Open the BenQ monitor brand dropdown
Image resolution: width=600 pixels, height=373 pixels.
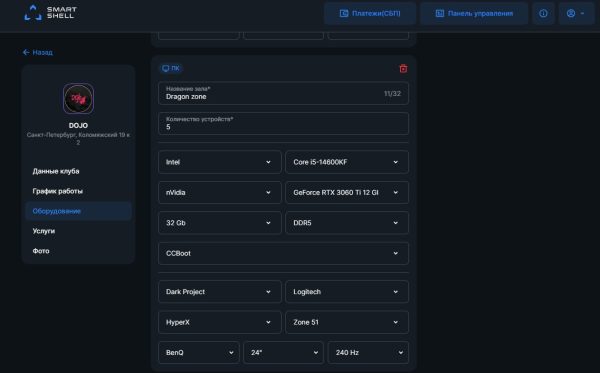199,352
